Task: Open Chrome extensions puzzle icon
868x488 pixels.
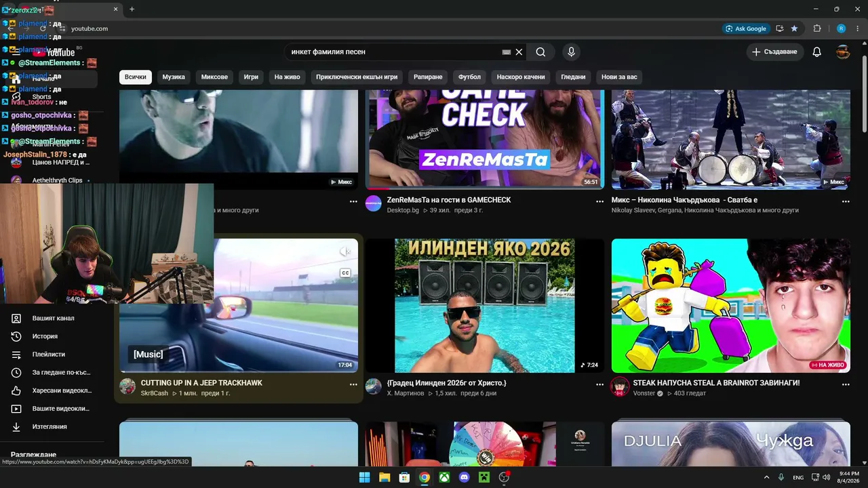Action: click(x=817, y=28)
